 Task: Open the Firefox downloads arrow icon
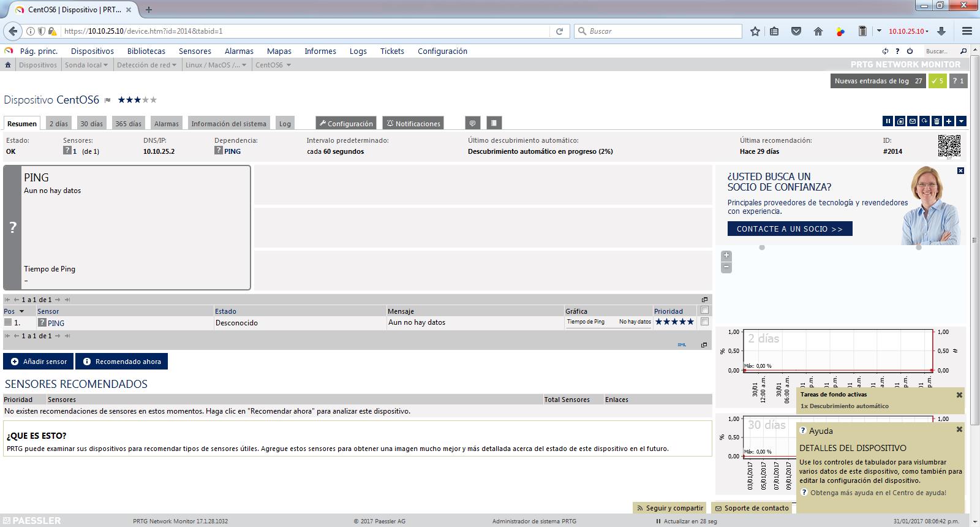pyautogui.click(x=942, y=31)
